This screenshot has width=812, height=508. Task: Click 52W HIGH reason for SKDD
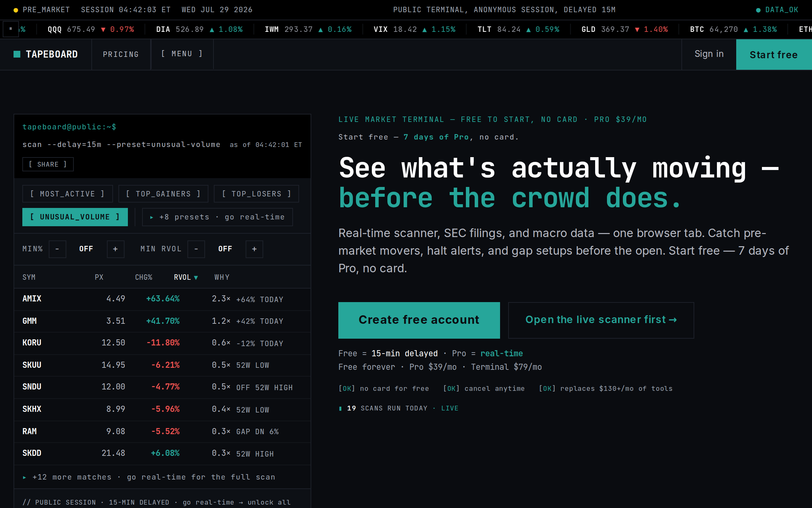click(255, 454)
